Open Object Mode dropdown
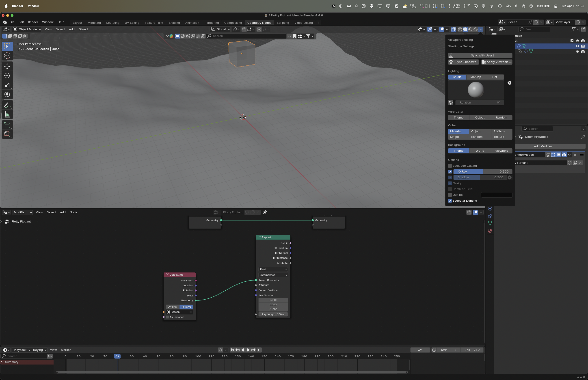The image size is (588, 380). point(27,29)
